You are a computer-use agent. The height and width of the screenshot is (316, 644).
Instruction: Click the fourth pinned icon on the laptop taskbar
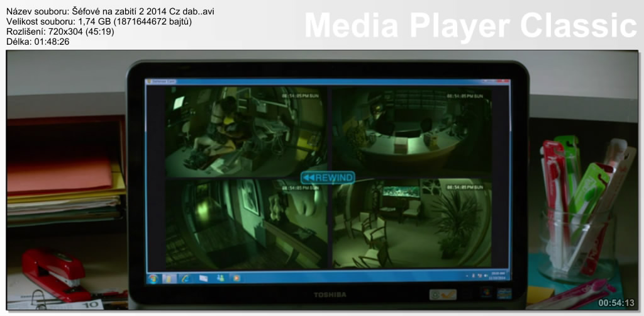[203, 278]
